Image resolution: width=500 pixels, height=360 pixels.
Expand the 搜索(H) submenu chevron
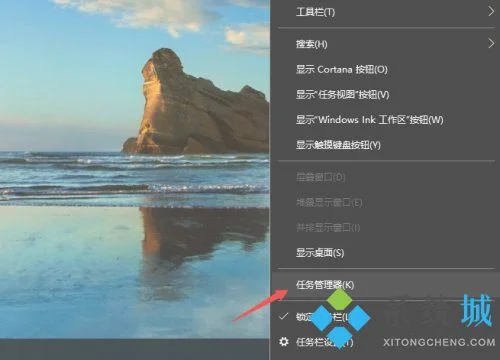491,43
